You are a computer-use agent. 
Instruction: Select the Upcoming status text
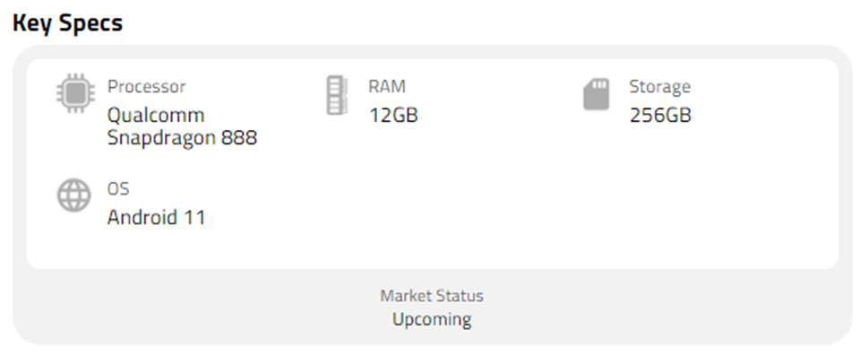432,319
